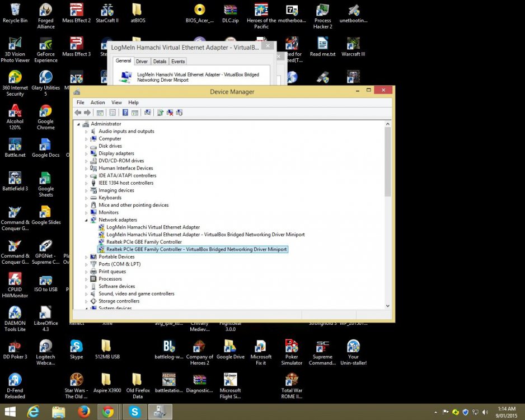Click the blue Help question-mark toolbar icon

125,113
